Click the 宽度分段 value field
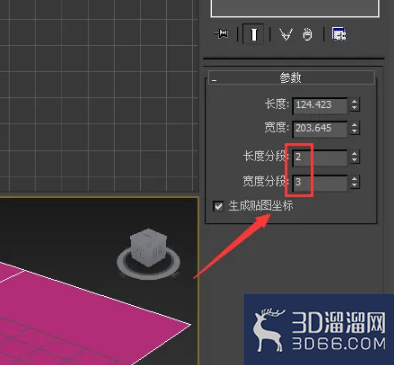 pyautogui.click(x=320, y=182)
